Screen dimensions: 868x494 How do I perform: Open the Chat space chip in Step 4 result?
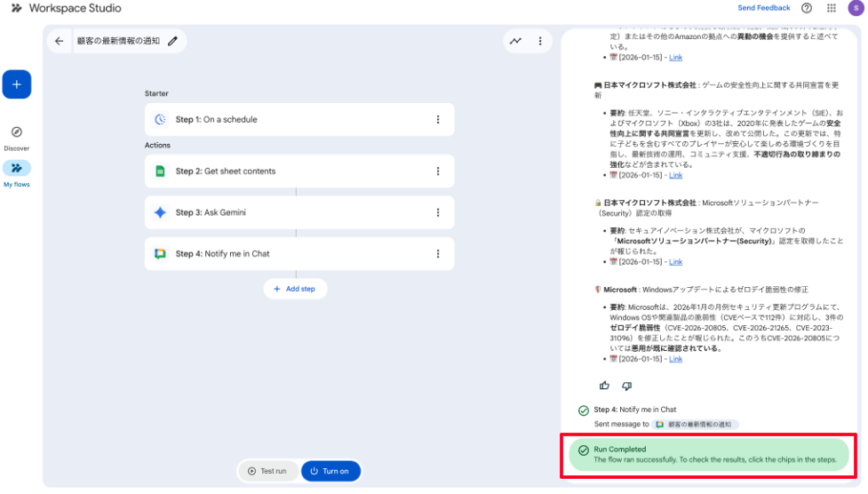(696, 425)
